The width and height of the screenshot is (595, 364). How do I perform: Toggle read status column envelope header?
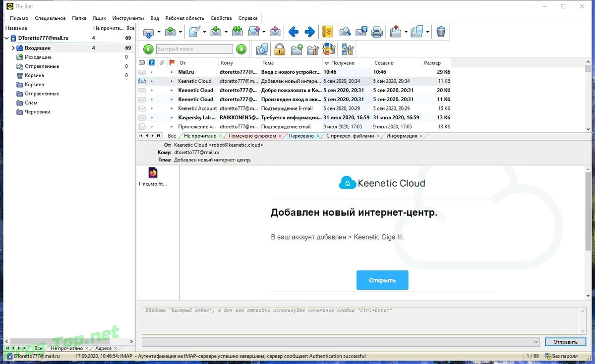click(x=142, y=63)
